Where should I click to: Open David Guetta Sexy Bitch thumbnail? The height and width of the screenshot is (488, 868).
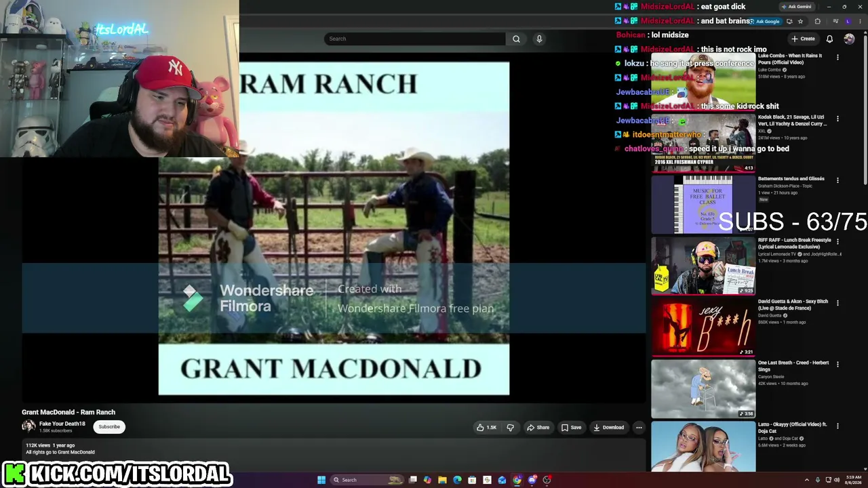click(703, 327)
